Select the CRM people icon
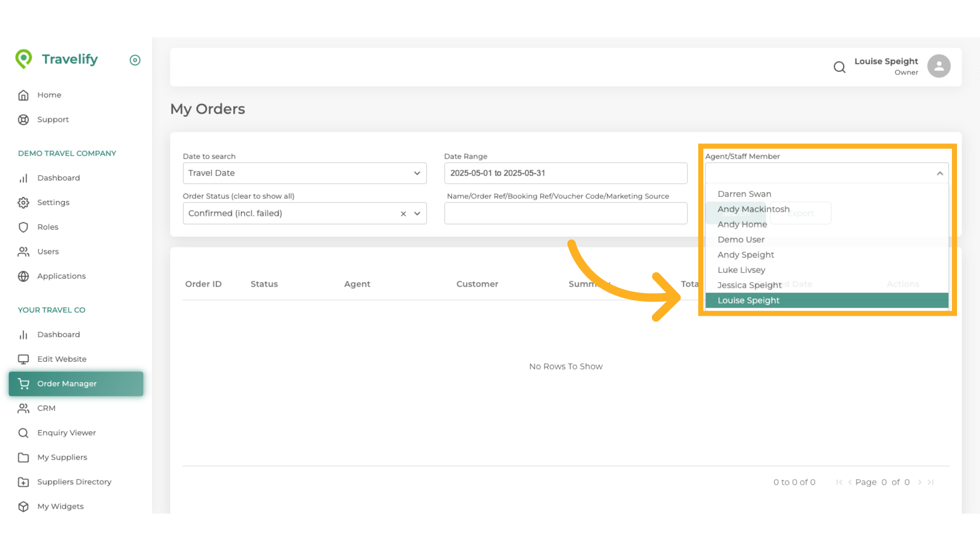 click(23, 408)
